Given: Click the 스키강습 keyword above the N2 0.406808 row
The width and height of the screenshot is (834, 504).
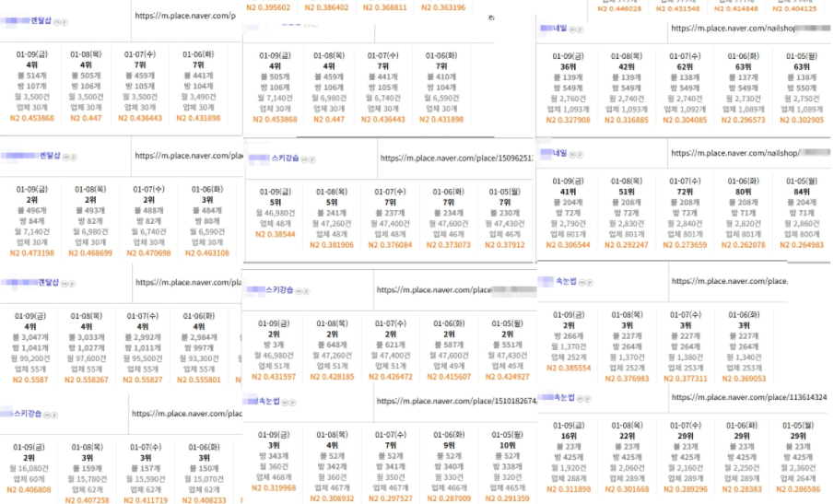Looking at the screenshot, I should pos(26,415).
